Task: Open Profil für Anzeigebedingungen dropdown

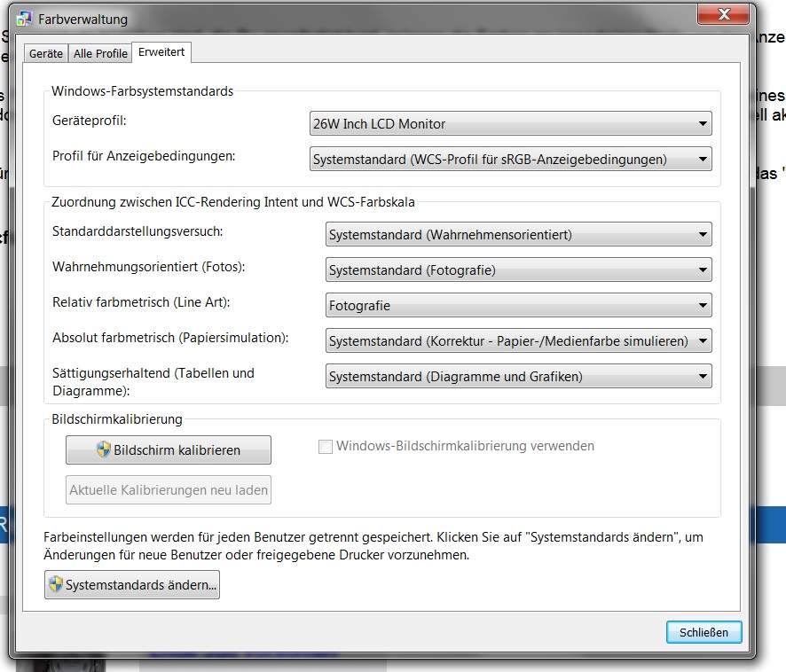Action: (x=510, y=159)
